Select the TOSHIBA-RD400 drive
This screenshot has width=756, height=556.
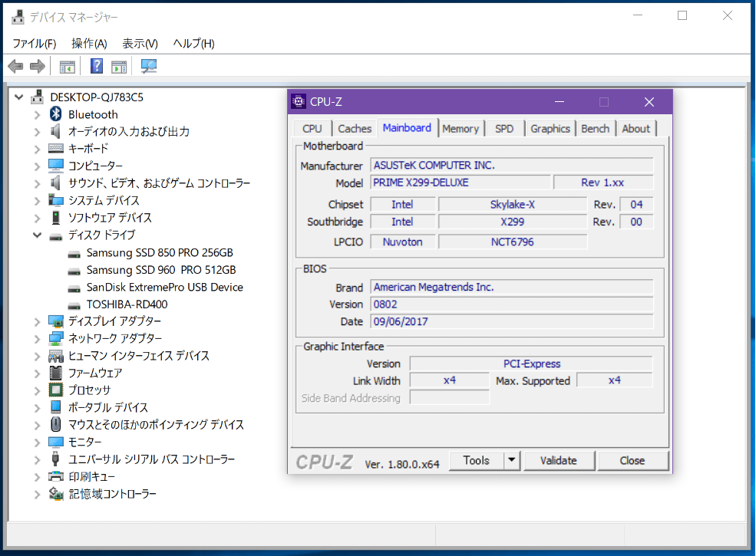pos(127,304)
